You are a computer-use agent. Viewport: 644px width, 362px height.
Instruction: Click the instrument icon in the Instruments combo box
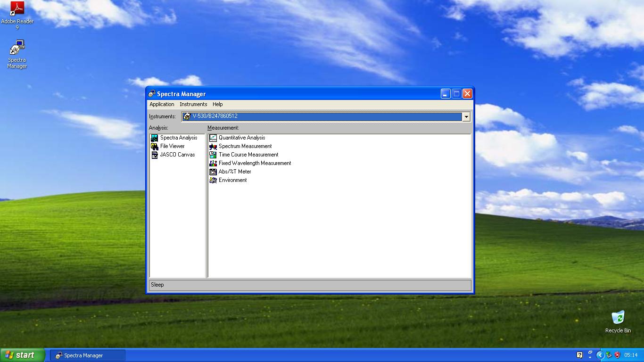tap(187, 116)
